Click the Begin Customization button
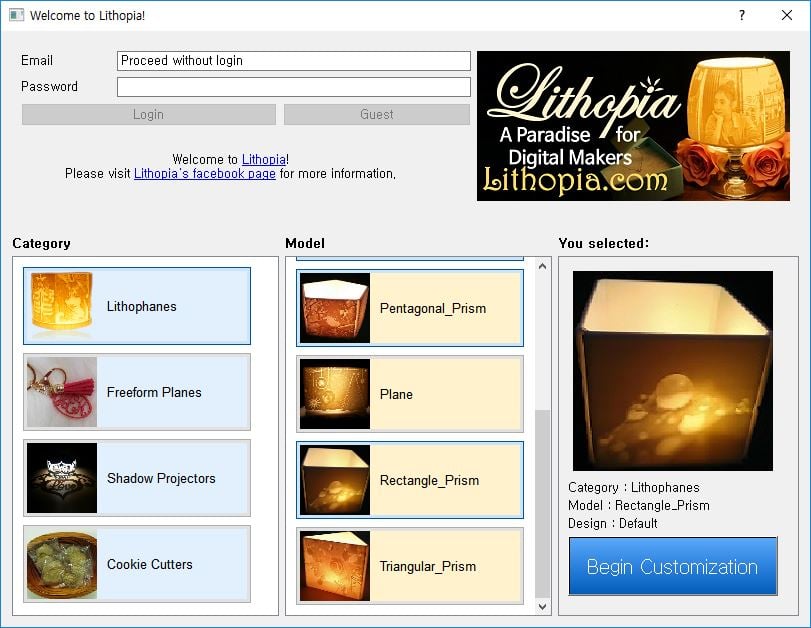Image resolution: width=811 pixels, height=628 pixels. [x=673, y=566]
